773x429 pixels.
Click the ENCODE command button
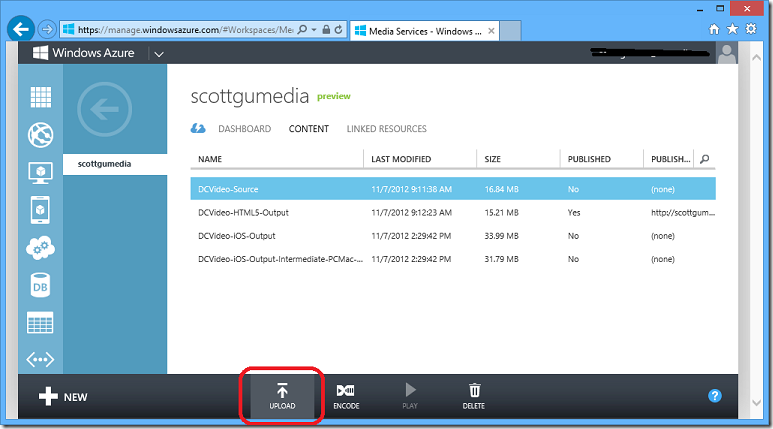tap(346, 396)
